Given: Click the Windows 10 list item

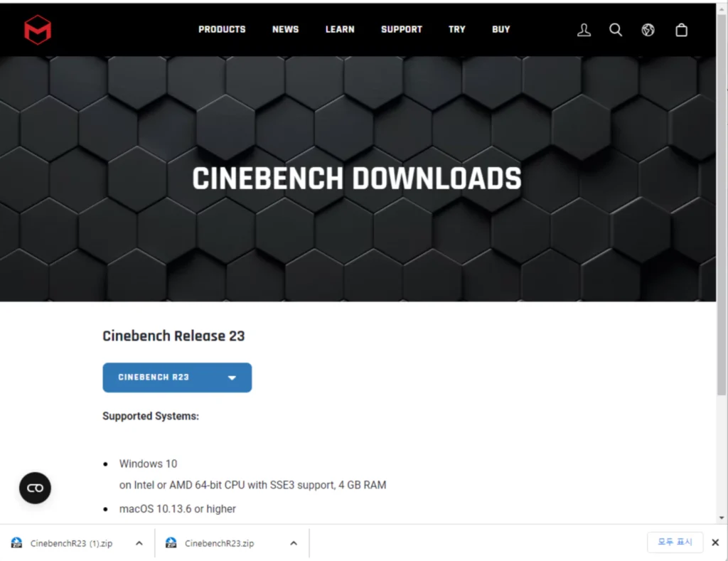Looking at the screenshot, I should (148, 464).
